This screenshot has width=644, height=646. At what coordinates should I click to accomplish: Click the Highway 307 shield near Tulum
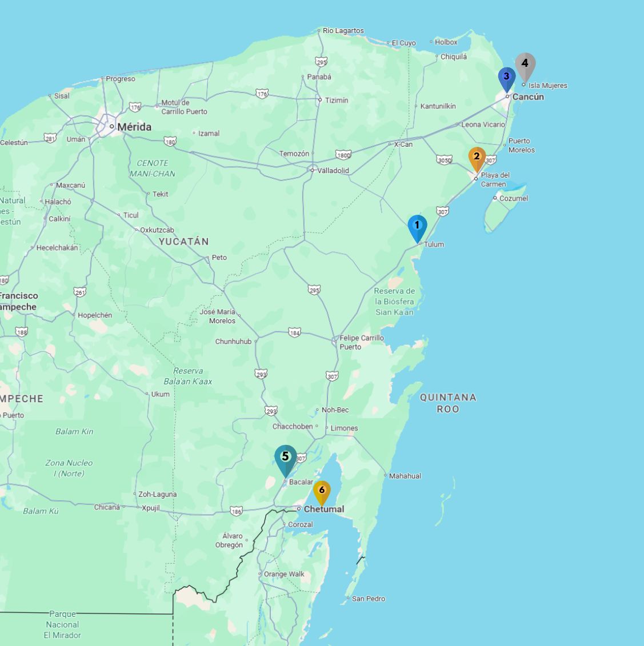pos(443,212)
